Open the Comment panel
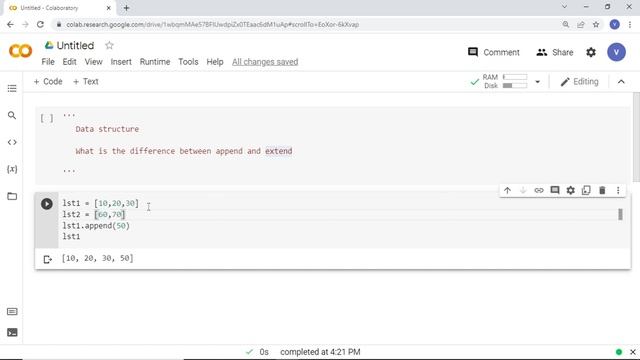This screenshot has height=360, width=640. click(493, 52)
